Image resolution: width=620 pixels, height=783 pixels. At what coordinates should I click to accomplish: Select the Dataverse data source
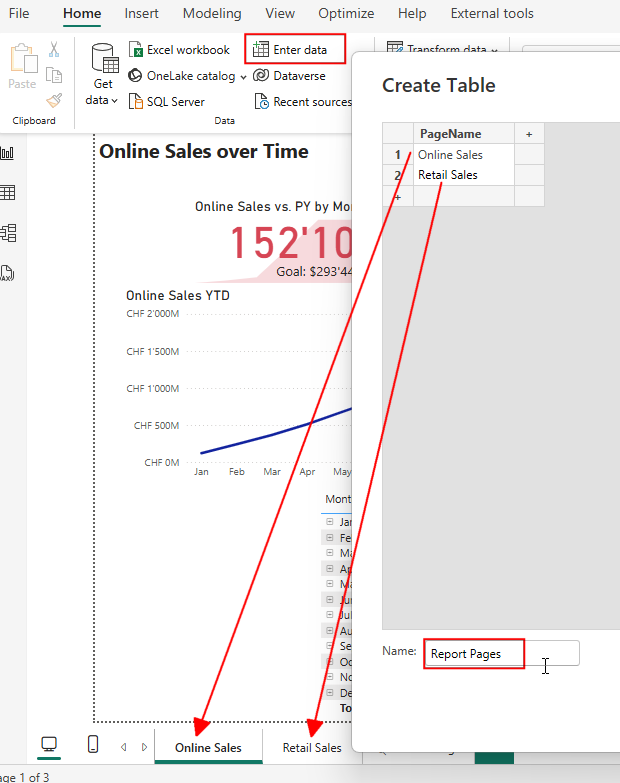(x=289, y=76)
